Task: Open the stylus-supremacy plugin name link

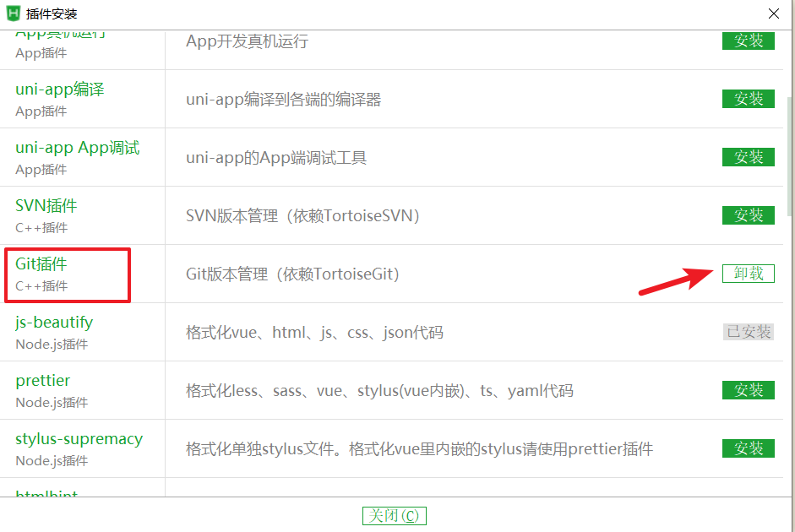Action: click(x=79, y=439)
